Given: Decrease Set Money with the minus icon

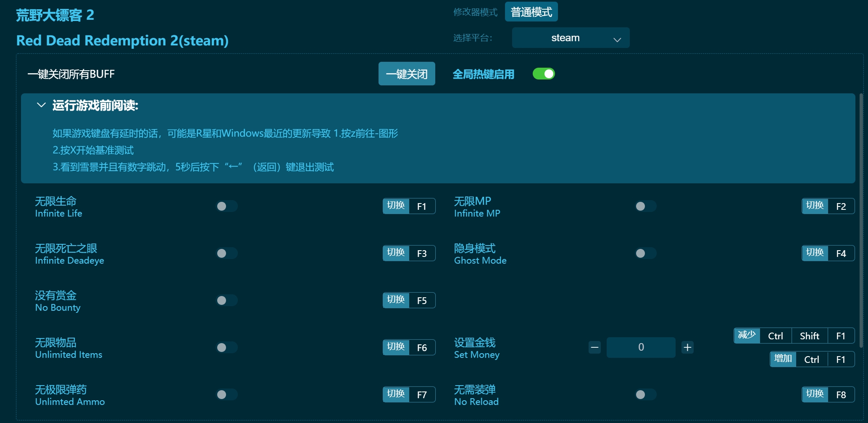Looking at the screenshot, I should point(594,347).
